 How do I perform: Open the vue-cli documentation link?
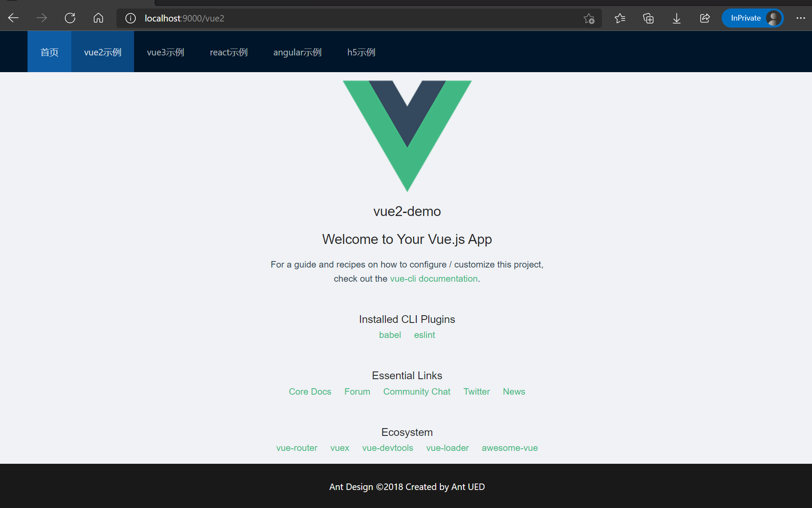(434, 279)
